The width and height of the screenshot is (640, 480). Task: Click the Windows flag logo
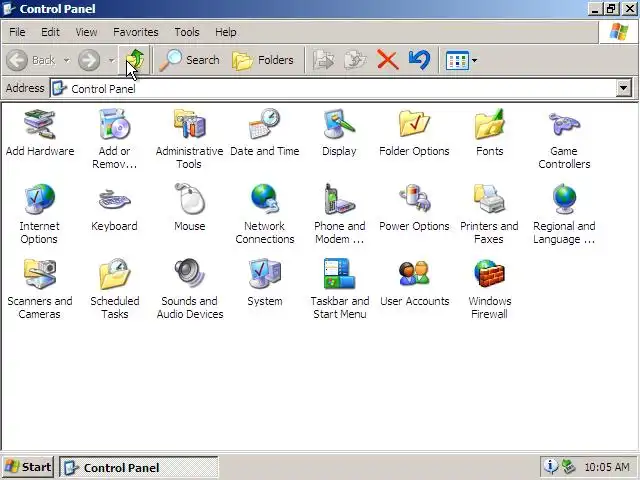(x=619, y=32)
